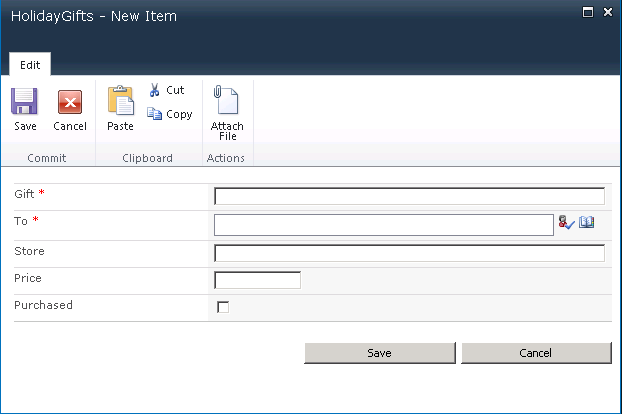Switch to the Edit ribbon tab
The image size is (622, 414).
30,65
